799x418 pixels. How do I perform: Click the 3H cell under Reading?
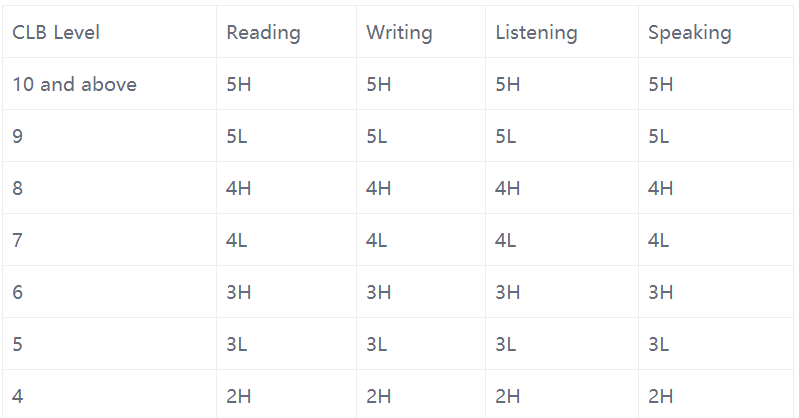click(239, 293)
